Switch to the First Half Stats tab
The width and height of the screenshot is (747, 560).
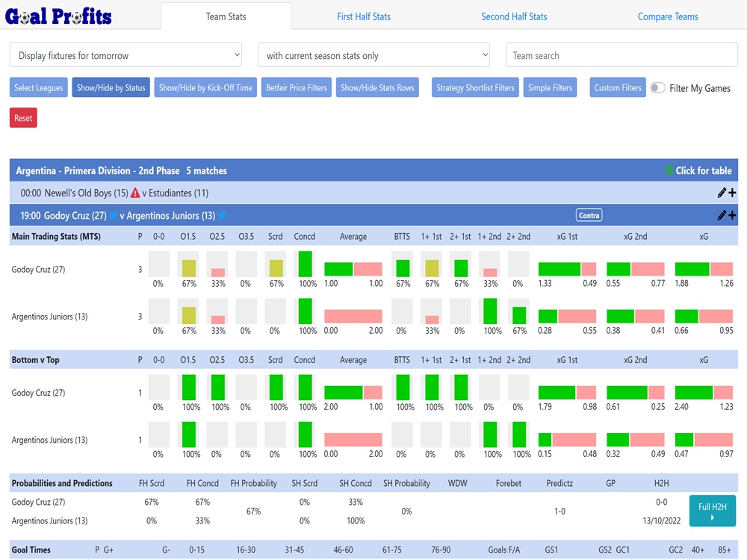click(x=363, y=16)
